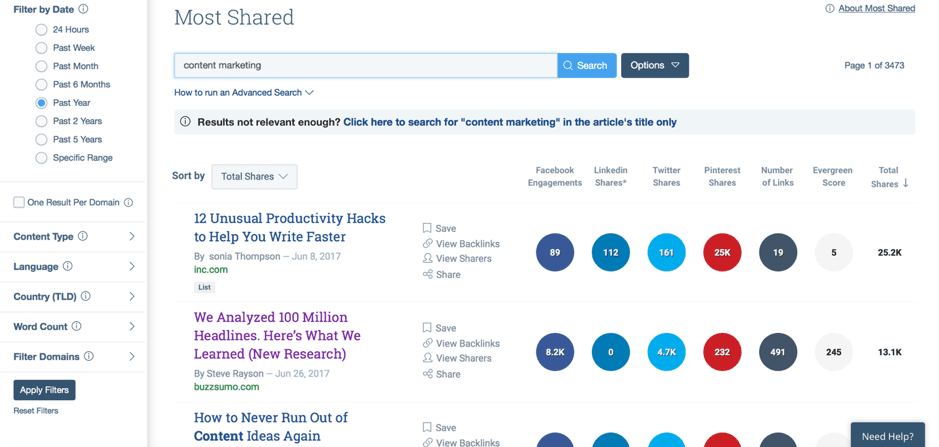The image size is (939, 447).
Task: Select the Past Week date filter
Action: pos(41,48)
